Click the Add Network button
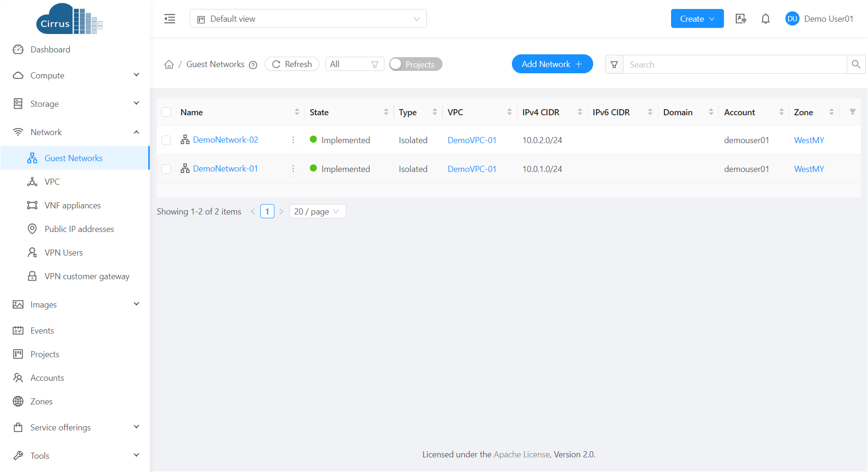Viewport: 868px width, 472px height. 552,64
